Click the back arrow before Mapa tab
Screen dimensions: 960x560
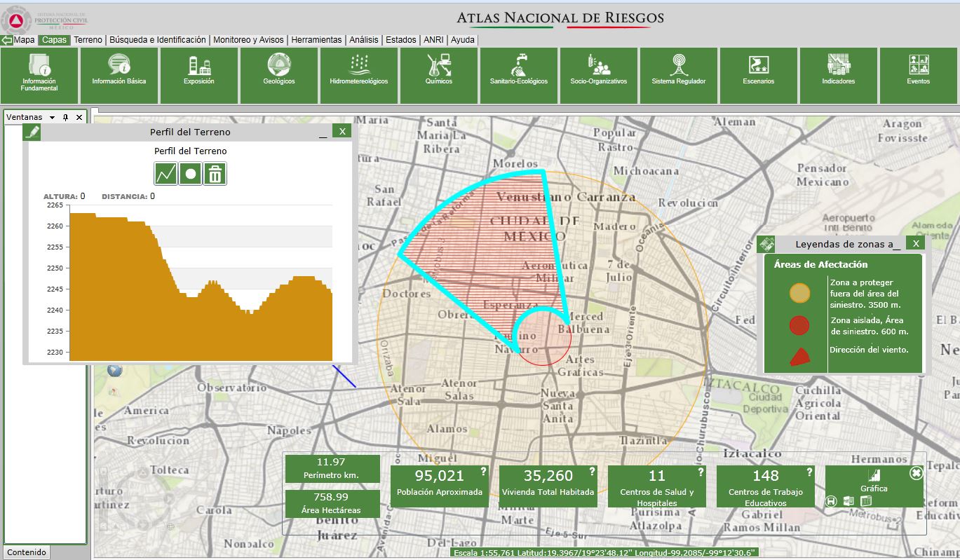pyautogui.click(x=7, y=40)
